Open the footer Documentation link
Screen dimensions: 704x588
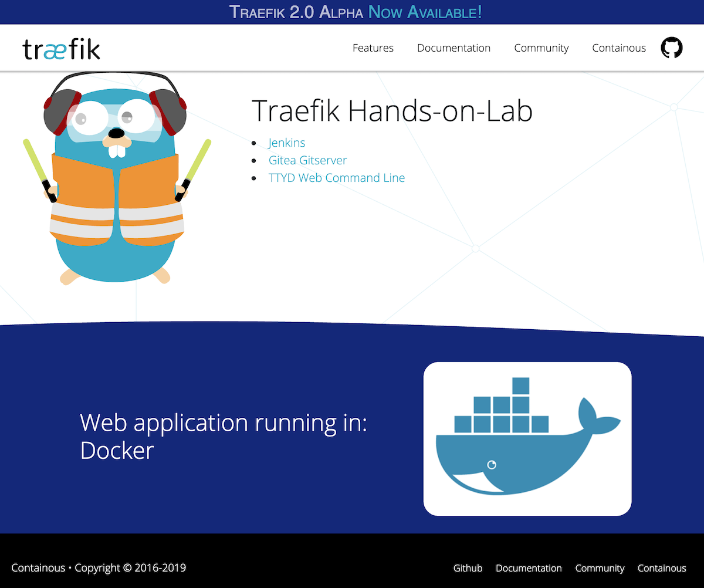pos(529,568)
